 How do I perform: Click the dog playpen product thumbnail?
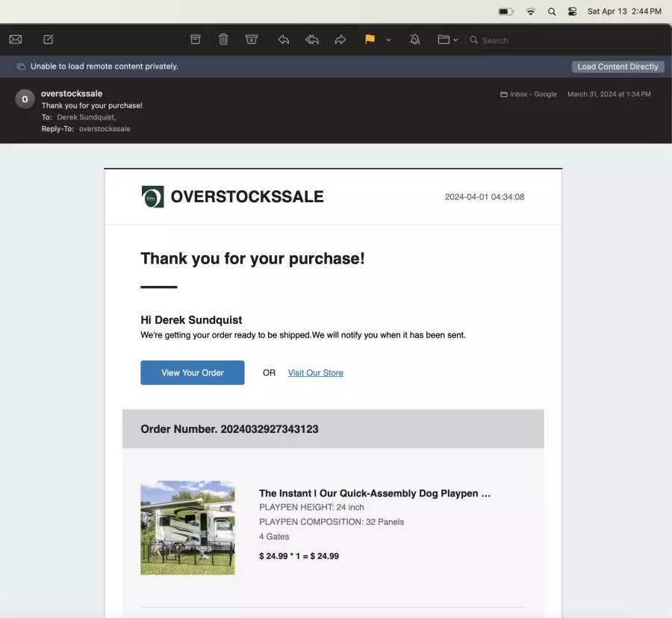(x=187, y=528)
